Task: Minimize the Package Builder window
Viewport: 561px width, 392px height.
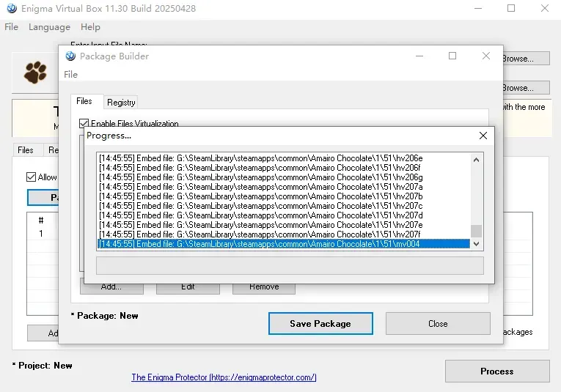Action: (x=419, y=56)
